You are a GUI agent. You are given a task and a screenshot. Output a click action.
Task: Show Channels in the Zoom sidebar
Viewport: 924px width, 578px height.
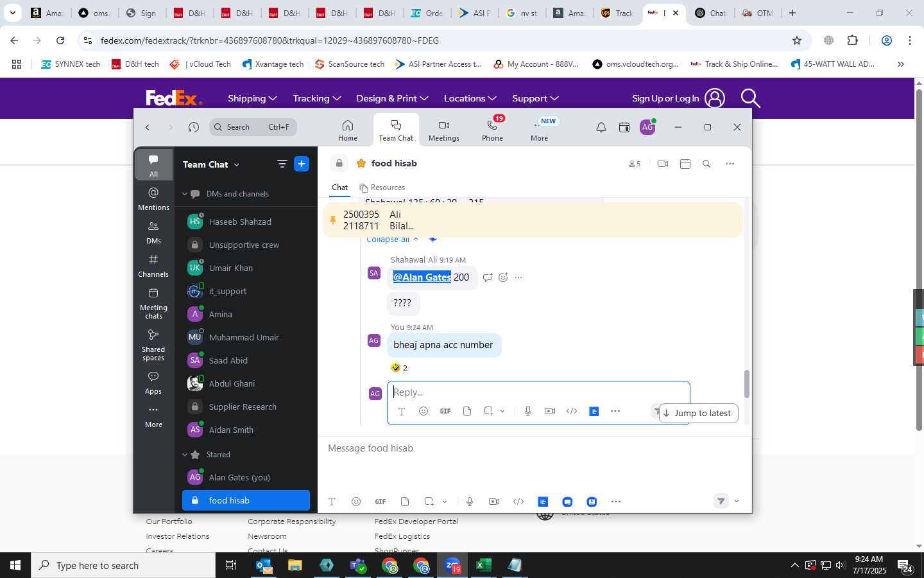153,265
